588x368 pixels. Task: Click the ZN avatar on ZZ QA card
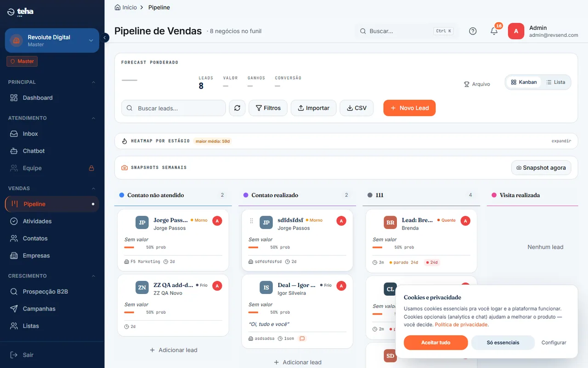(x=142, y=287)
